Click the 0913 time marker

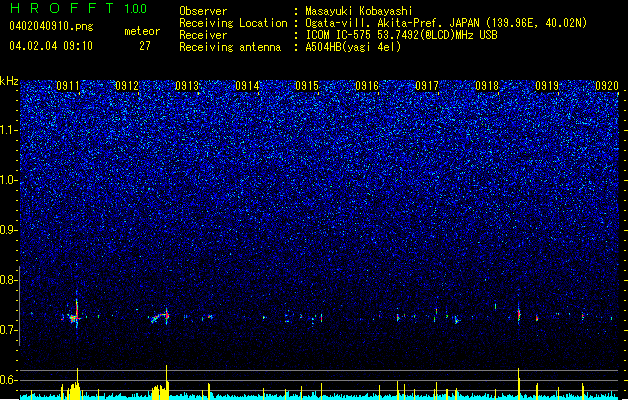pos(187,86)
